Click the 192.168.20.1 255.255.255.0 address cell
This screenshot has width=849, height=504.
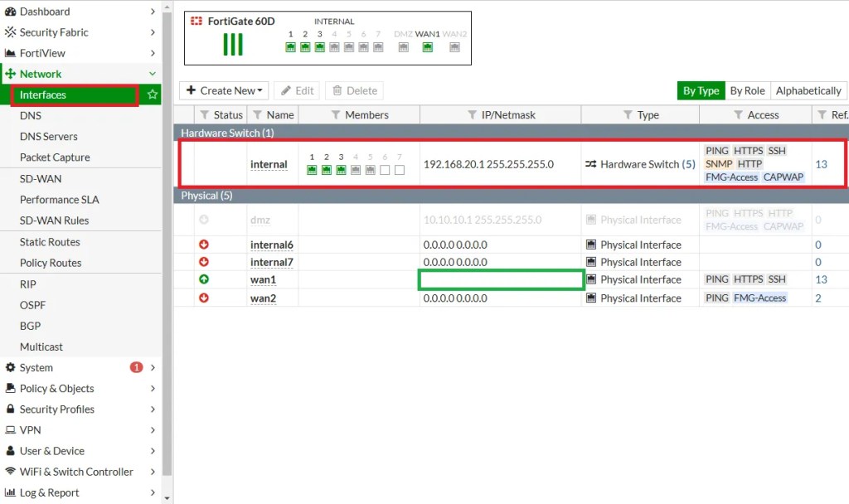click(x=488, y=164)
